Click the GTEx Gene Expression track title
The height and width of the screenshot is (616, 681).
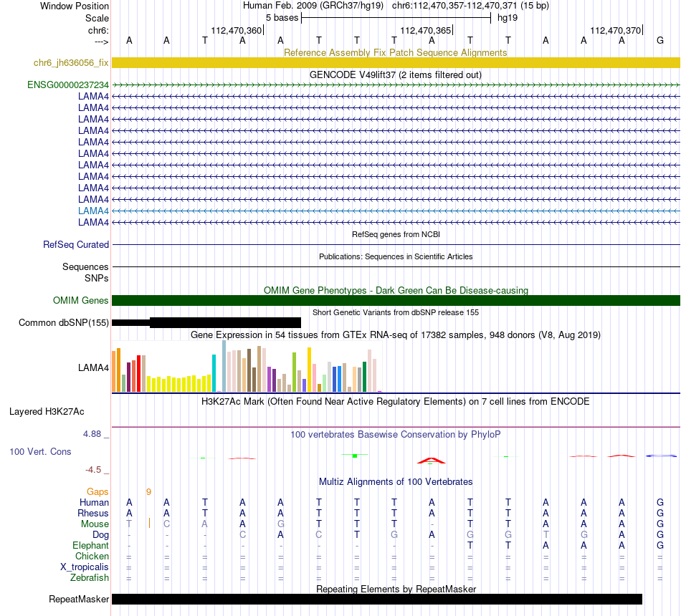click(396, 335)
